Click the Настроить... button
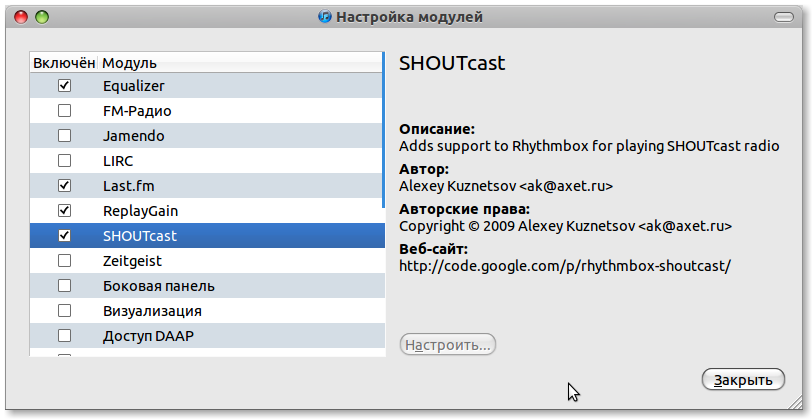 pyautogui.click(x=447, y=345)
